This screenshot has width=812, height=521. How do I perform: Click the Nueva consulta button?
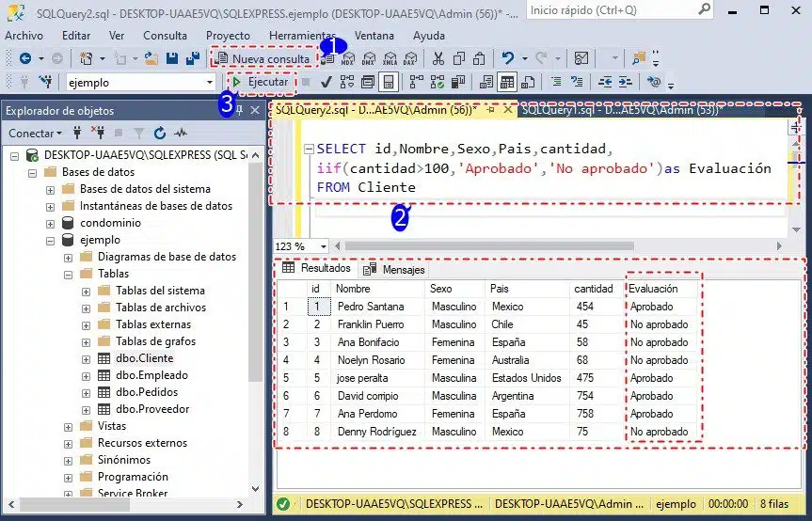[263, 58]
